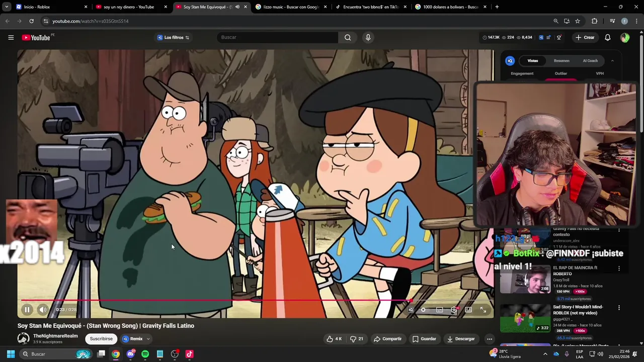
Task: Pause the video playback
Action: [x=27, y=310]
